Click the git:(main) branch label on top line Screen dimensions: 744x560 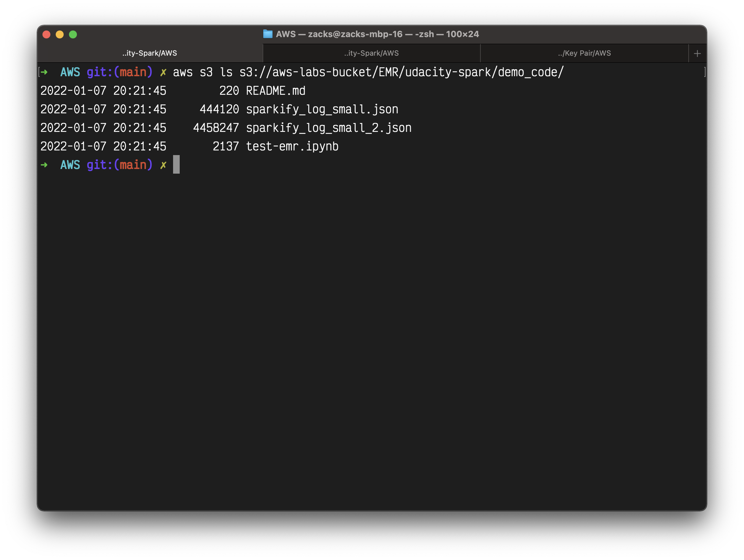coord(119,72)
